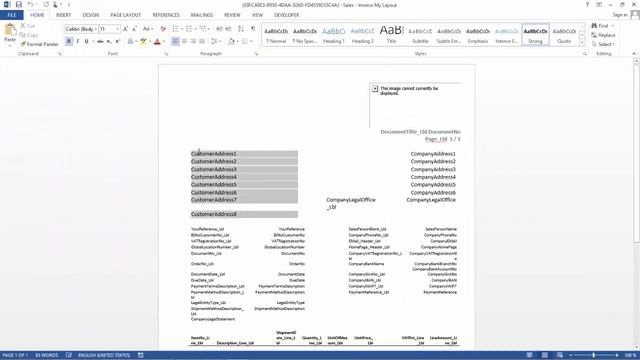Switch to Print Layout view in status bar
Viewport: 640px width, 360px height.
(x=544, y=355)
